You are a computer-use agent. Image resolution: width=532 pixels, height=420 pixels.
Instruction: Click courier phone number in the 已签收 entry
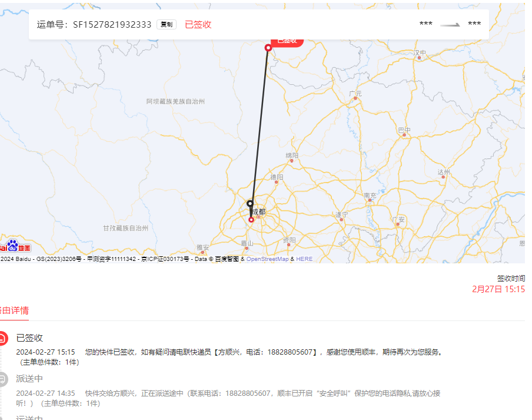290,352
